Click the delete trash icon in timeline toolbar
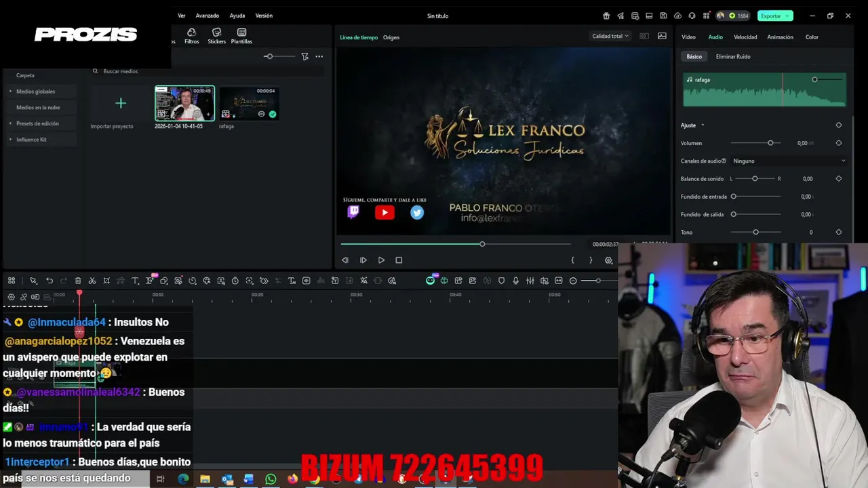Viewport: 868px width, 488px height. click(x=78, y=281)
